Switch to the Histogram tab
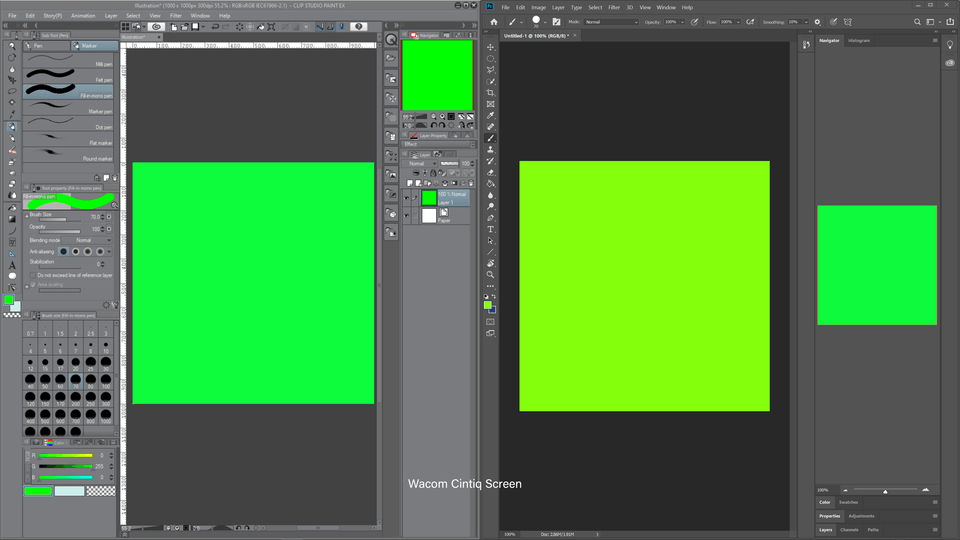Viewport: 960px width, 540px height. [859, 41]
